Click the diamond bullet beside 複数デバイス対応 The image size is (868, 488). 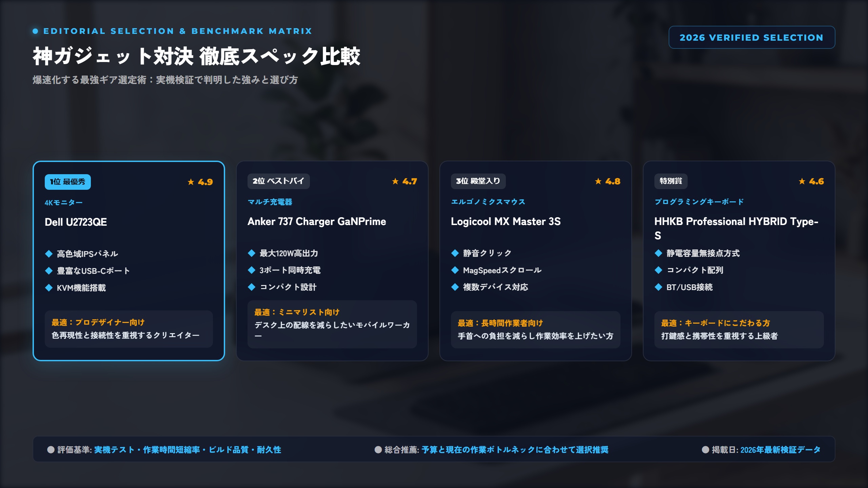[x=455, y=287]
